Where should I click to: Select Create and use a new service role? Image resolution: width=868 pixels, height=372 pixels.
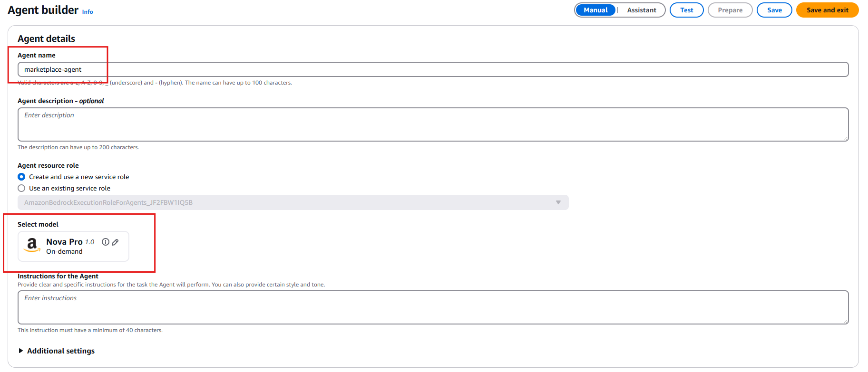pos(21,177)
